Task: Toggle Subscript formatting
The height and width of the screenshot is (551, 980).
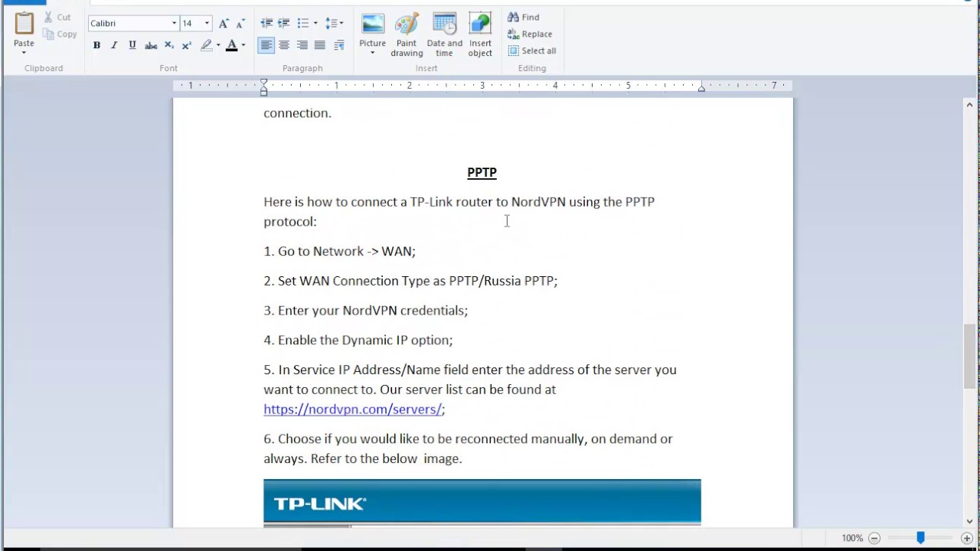Action: 169,45
